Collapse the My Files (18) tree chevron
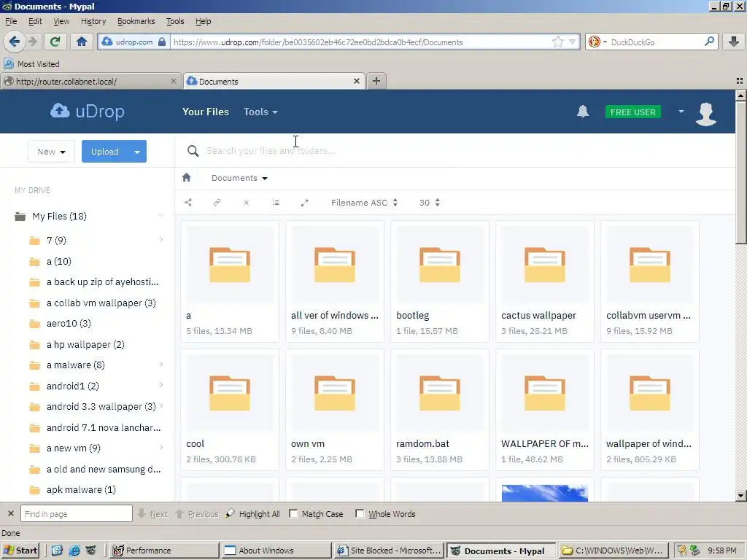The image size is (747, 560). [x=160, y=216]
